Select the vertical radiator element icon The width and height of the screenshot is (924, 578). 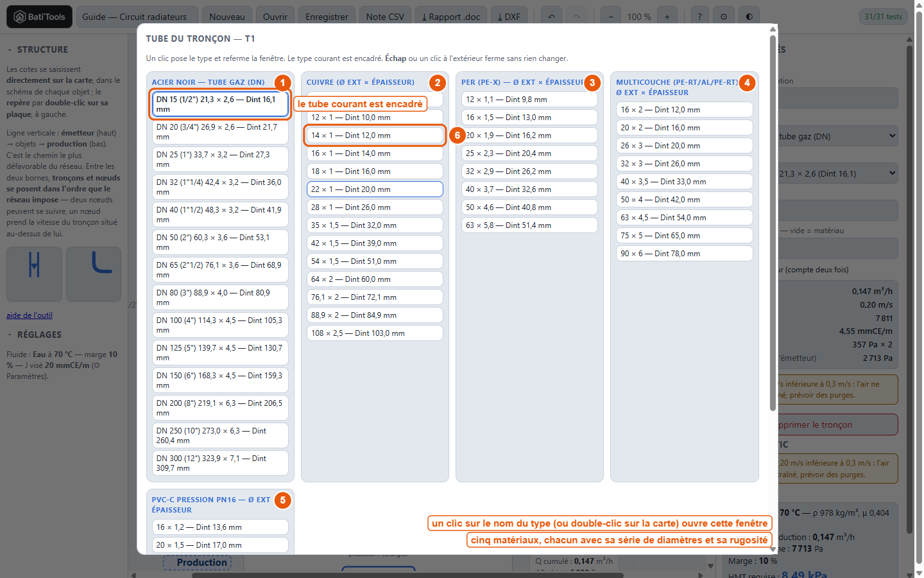coord(35,274)
